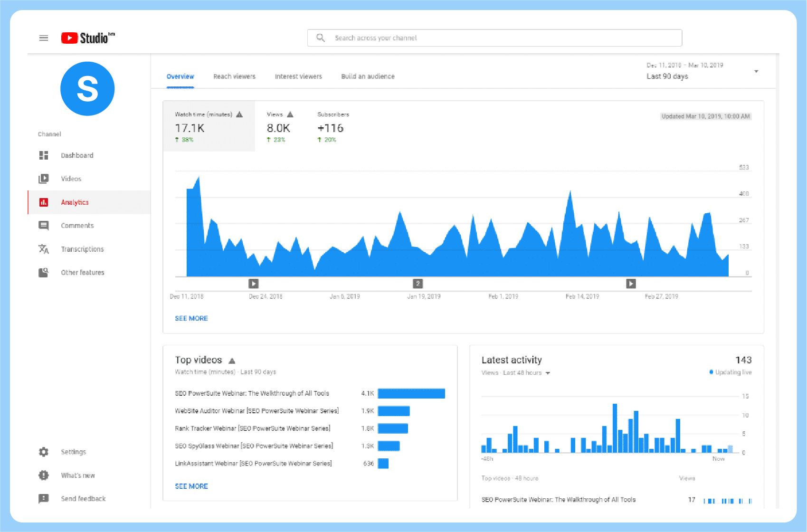Select the Subscribers +116 metric card
The width and height of the screenshot is (807, 532).
click(333, 126)
